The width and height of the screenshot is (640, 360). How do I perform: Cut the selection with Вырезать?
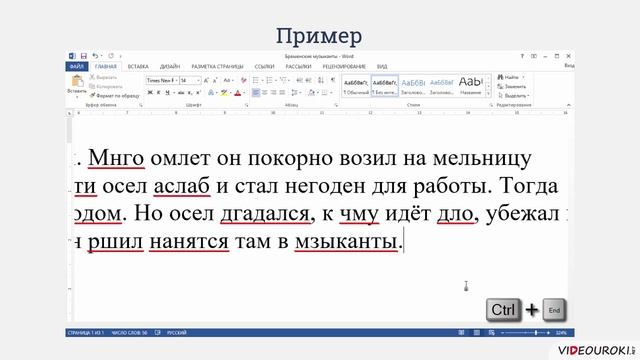point(103,77)
